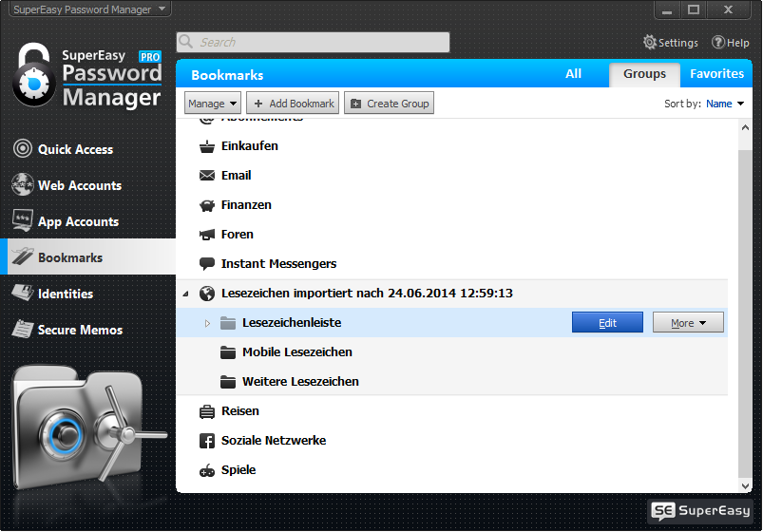Click the Instant Messengers speech bubble icon
The image size is (763, 532).
pos(207,264)
